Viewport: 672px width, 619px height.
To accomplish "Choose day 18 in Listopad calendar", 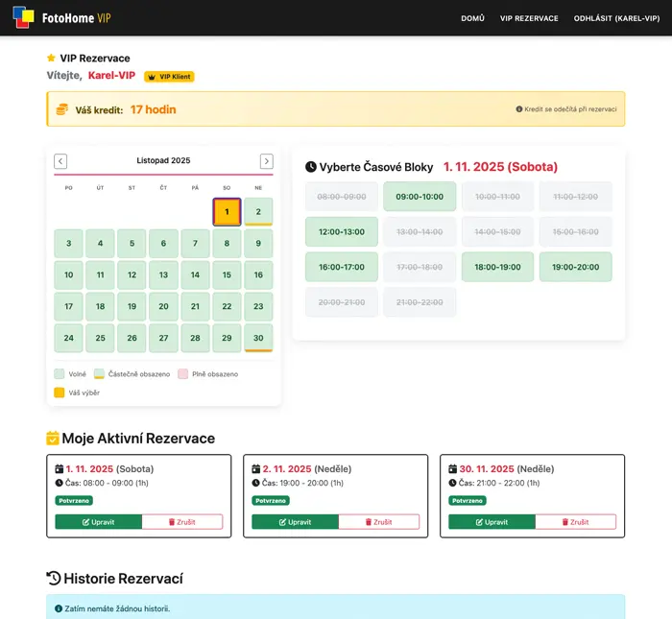I will [100, 307].
